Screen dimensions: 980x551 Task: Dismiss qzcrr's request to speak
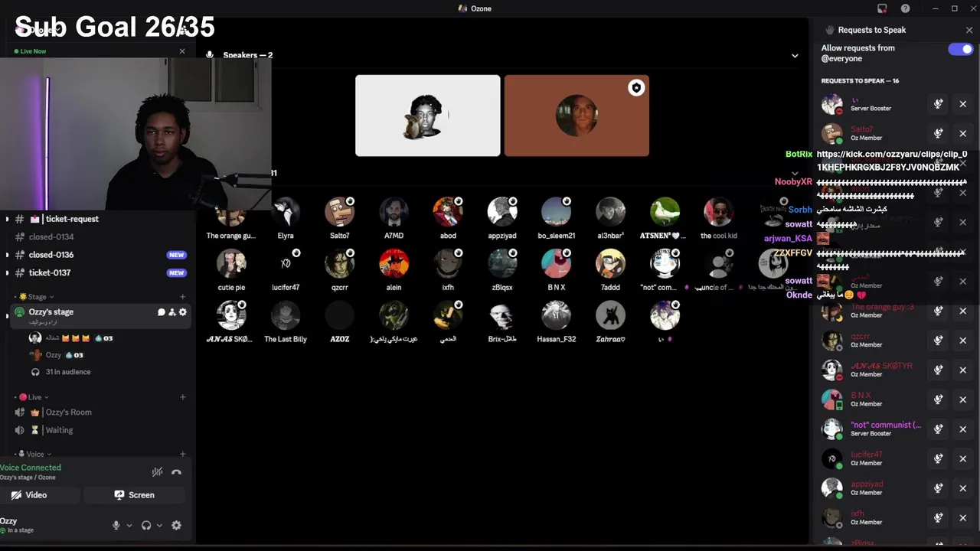pos(963,341)
